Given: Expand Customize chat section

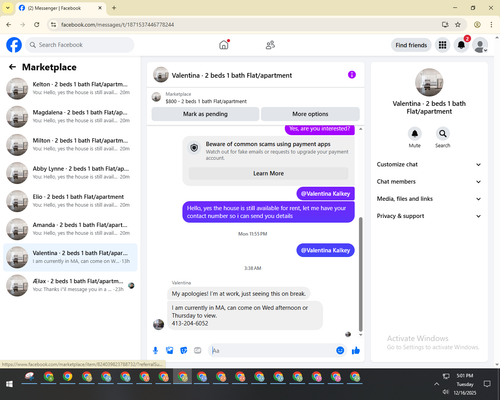Looking at the screenshot, I should [x=429, y=164].
